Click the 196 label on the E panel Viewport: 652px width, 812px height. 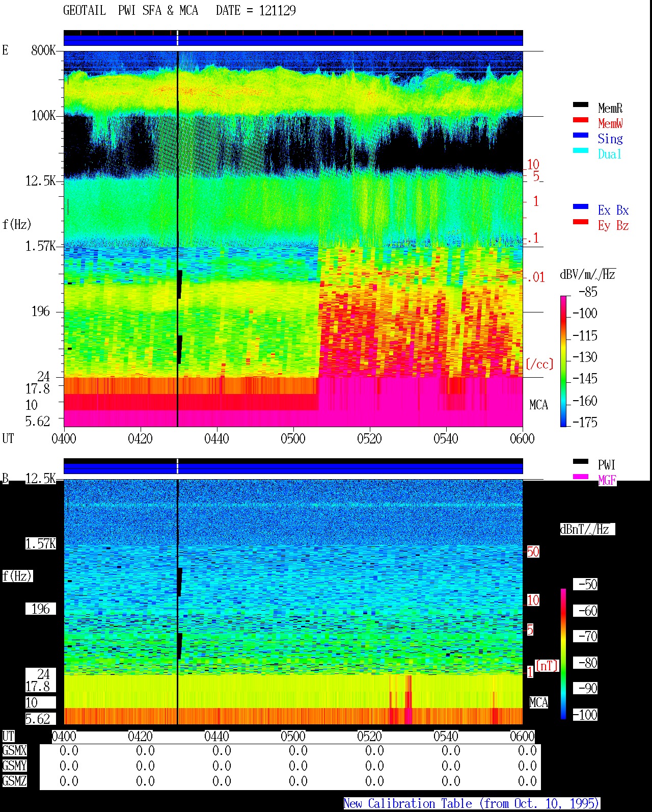click(41, 311)
